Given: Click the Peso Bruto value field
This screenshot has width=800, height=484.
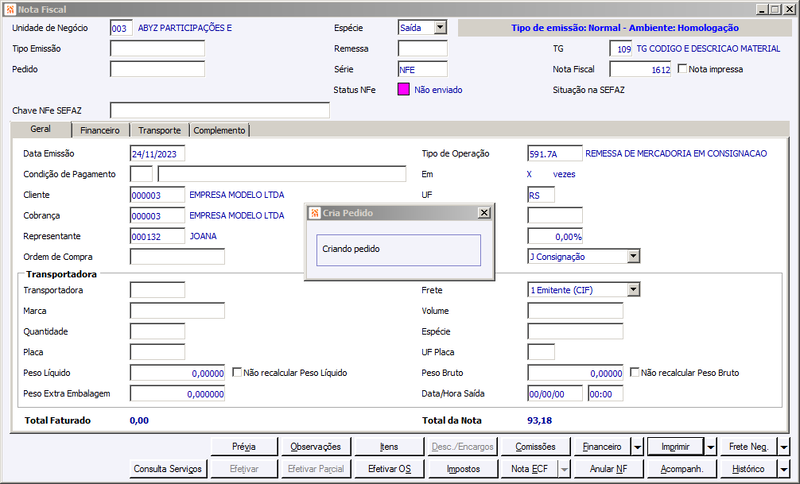Looking at the screenshot, I should click(x=575, y=373).
